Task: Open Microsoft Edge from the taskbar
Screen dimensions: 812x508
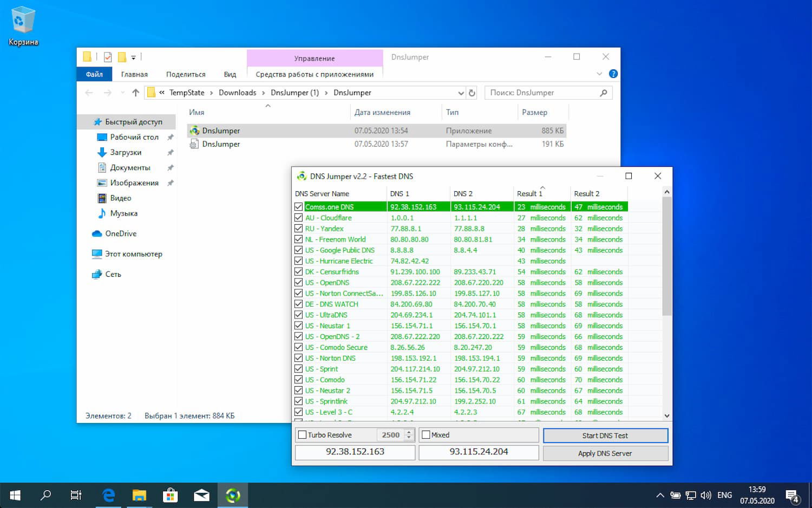Action: coord(108,495)
